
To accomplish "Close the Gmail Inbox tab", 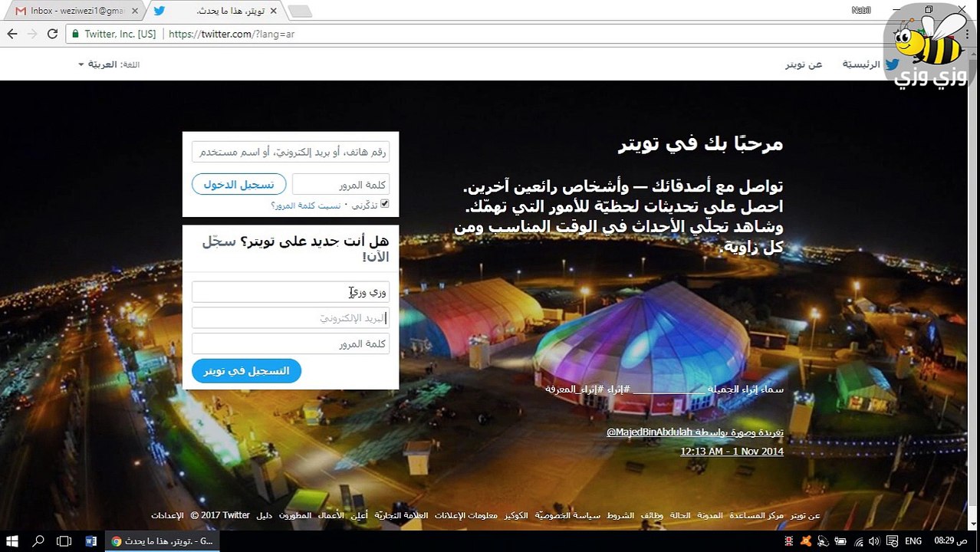I will tap(135, 11).
